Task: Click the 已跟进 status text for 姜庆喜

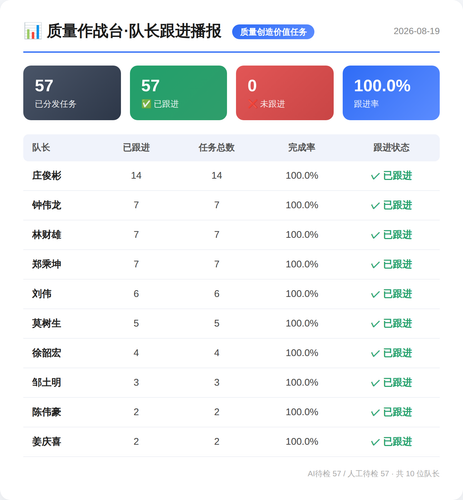Action: (x=398, y=442)
